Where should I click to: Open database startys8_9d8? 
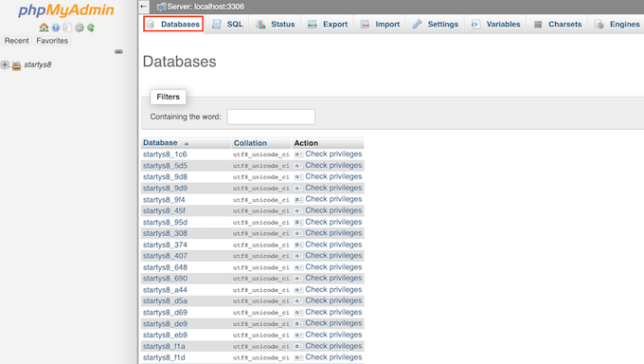165,177
